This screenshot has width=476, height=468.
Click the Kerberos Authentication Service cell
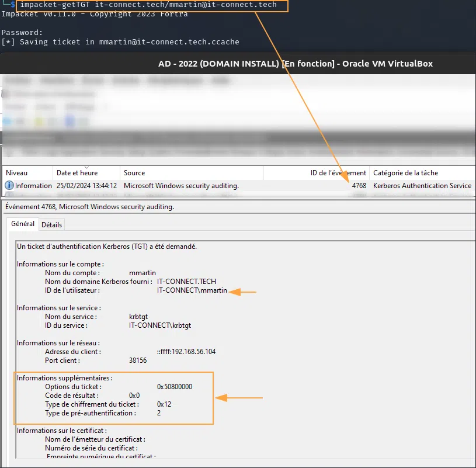[x=422, y=186]
